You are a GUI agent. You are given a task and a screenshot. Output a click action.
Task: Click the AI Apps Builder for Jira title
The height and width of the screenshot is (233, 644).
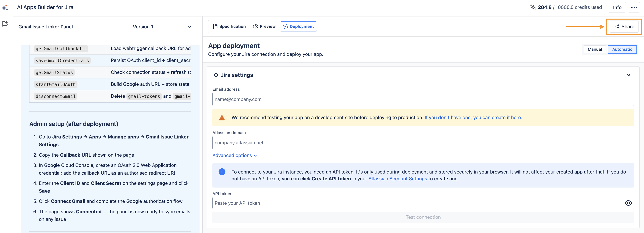coord(45,7)
